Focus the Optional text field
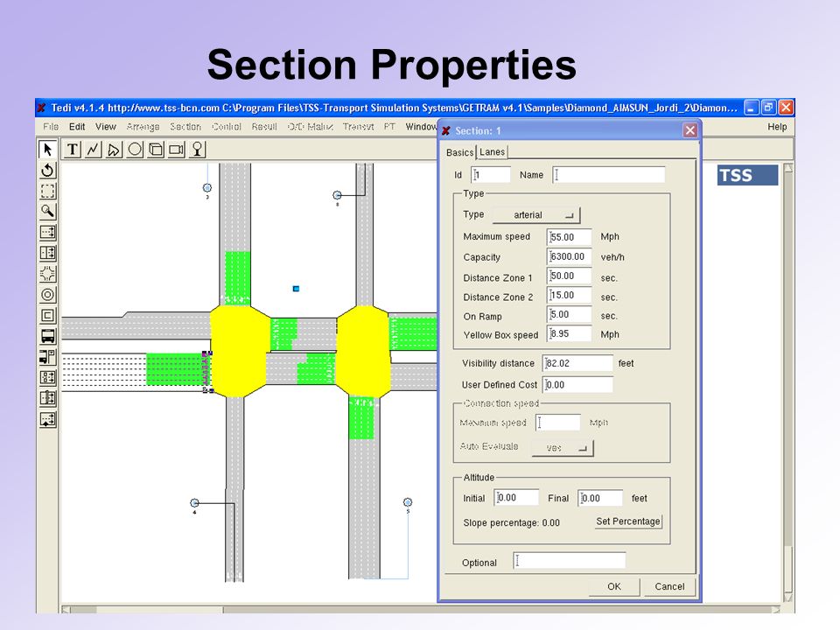 pyautogui.click(x=569, y=561)
